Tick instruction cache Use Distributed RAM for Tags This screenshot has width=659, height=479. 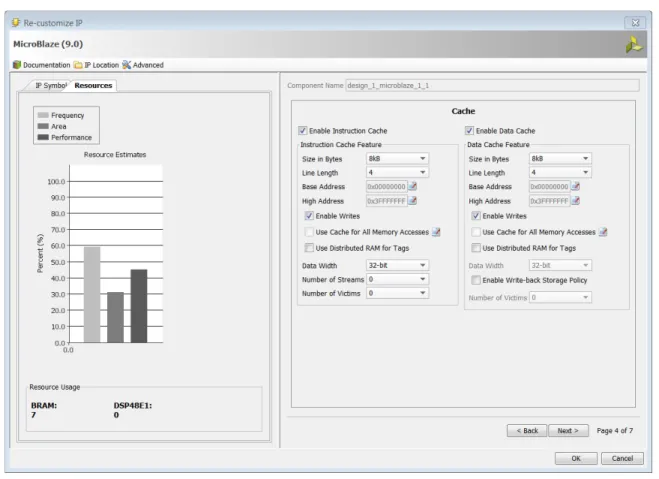pyautogui.click(x=309, y=248)
